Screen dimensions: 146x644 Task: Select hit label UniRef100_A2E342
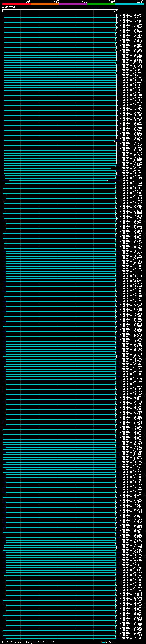(131, 387)
